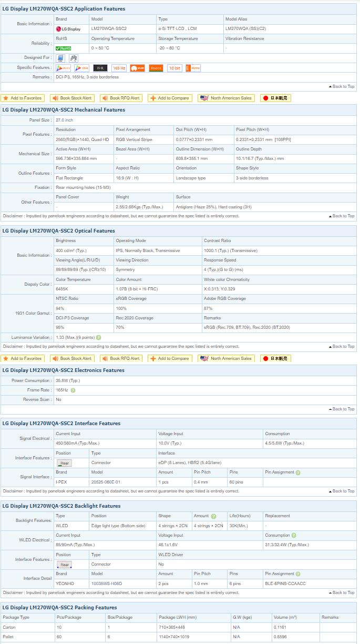Click remarks text 'DCI-P3, 165Hz, 3-side borderless'

pos(87,77)
